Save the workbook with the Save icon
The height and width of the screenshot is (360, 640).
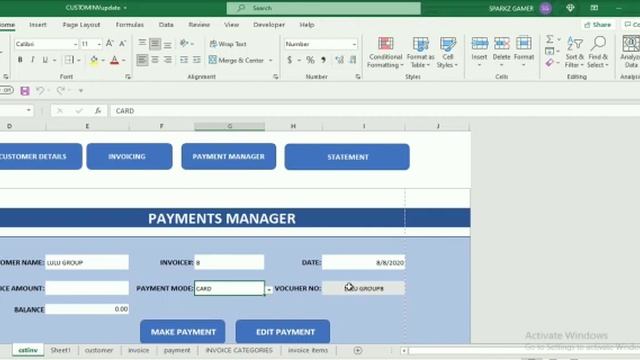click(x=25, y=90)
